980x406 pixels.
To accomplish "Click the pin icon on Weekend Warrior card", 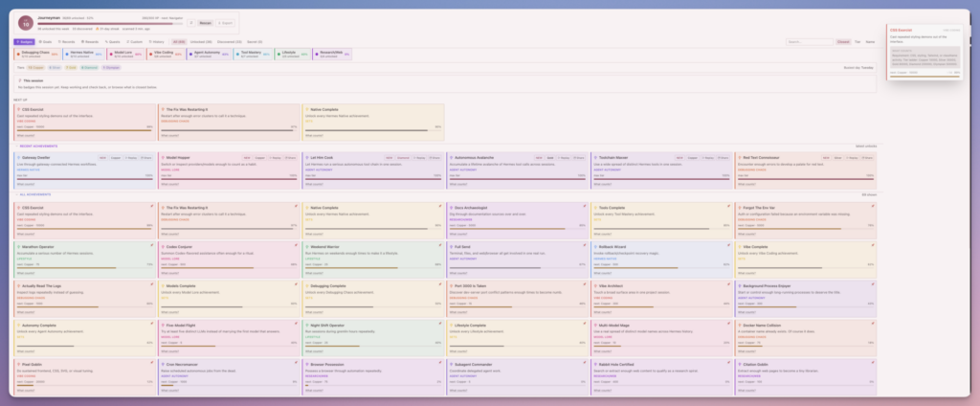I will click(x=440, y=245).
